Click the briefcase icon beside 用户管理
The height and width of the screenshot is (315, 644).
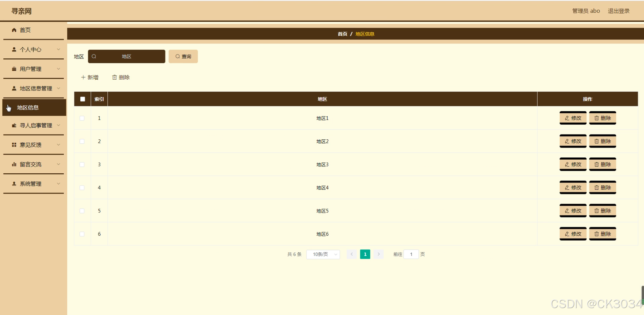click(x=14, y=69)
